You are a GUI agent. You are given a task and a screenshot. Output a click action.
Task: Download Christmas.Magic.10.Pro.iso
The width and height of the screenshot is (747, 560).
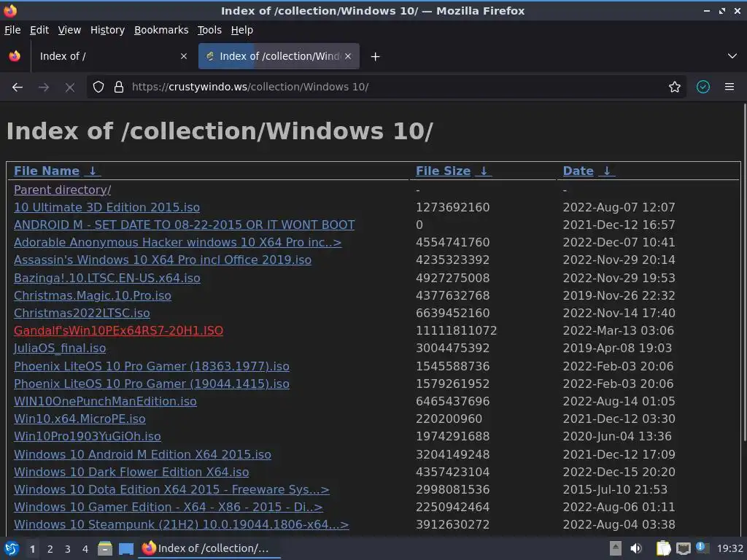93,296
